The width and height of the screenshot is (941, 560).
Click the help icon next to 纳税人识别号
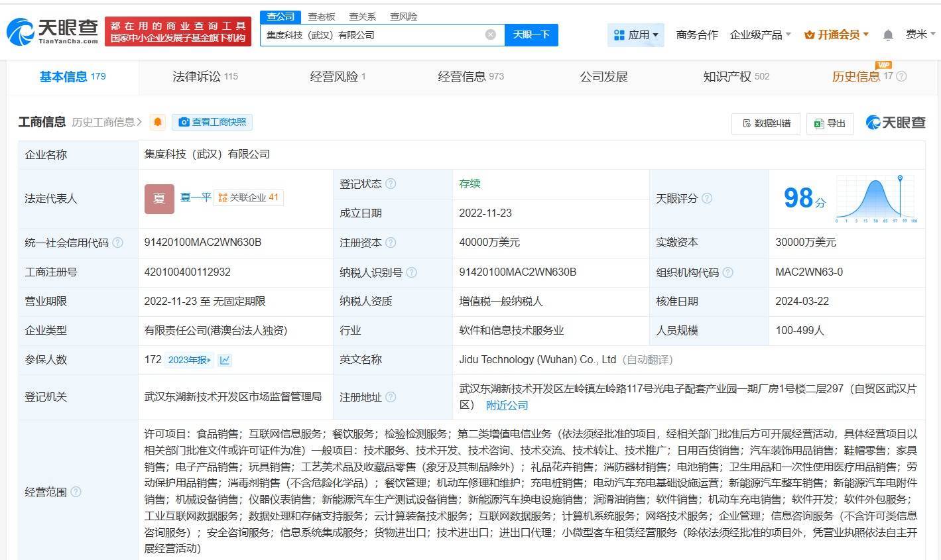411,272
